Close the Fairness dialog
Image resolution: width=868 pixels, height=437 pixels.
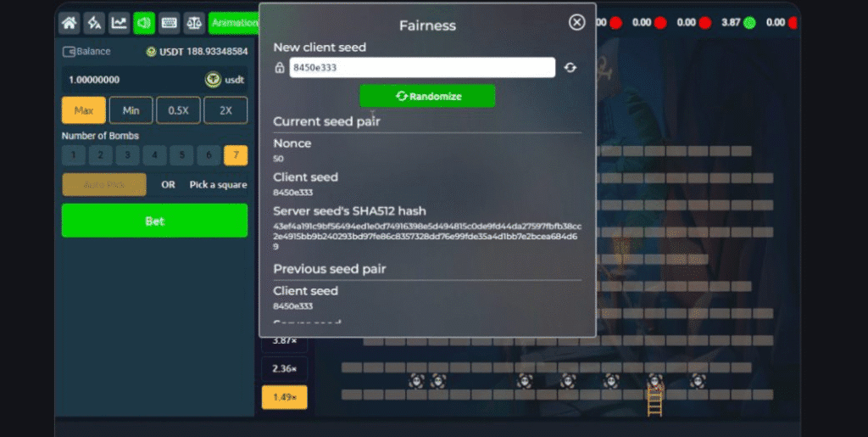point(576,22)
